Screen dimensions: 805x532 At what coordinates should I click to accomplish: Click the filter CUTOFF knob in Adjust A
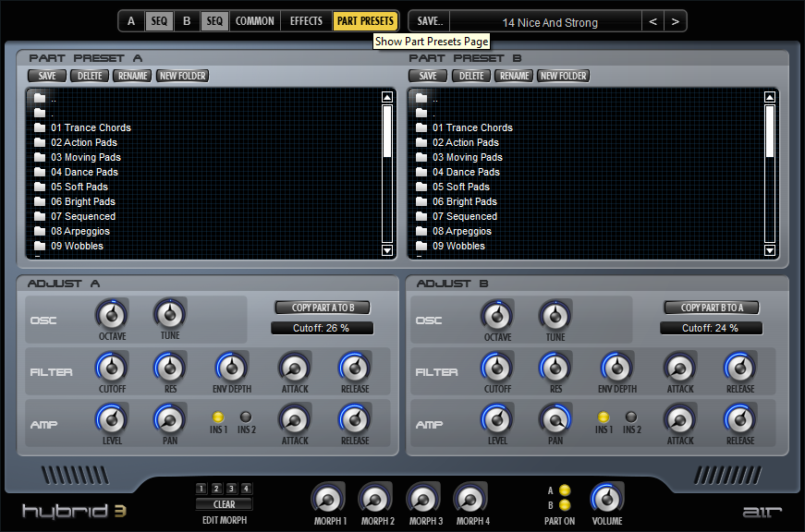[x=112, y=368]
